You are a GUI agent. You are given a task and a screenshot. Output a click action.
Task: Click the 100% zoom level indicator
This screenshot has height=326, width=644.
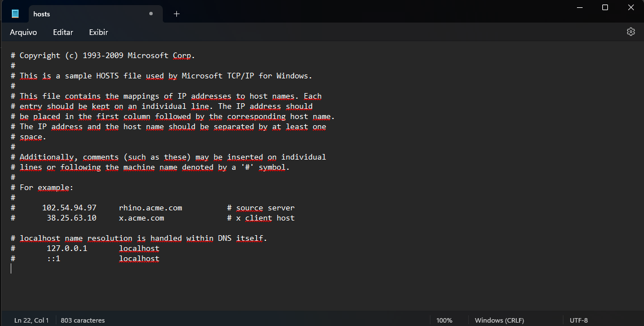(444, 320)
